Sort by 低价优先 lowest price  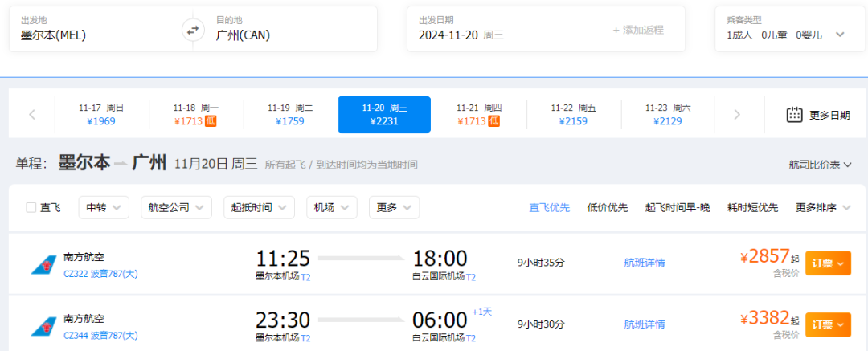608,208
